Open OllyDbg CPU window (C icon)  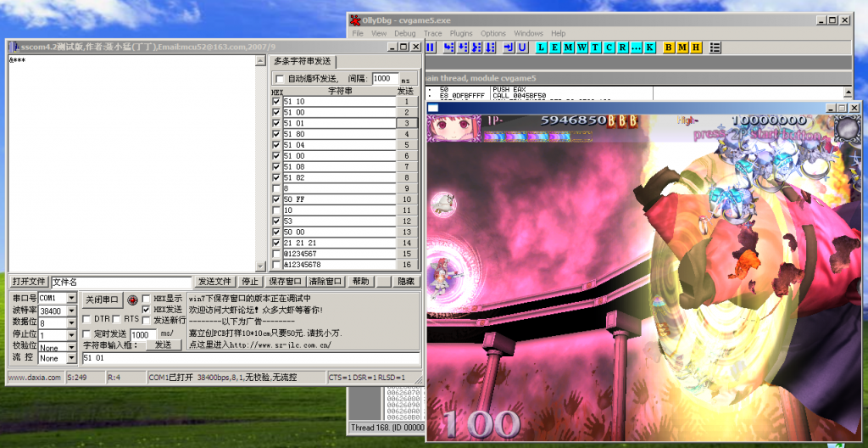pyautogui.click(x=609, y=48)
